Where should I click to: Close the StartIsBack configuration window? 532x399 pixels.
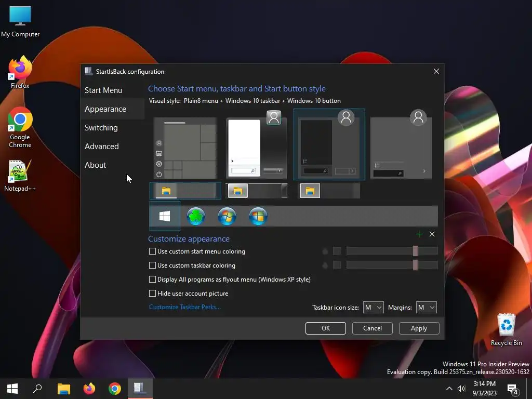(x=436, y=71)
